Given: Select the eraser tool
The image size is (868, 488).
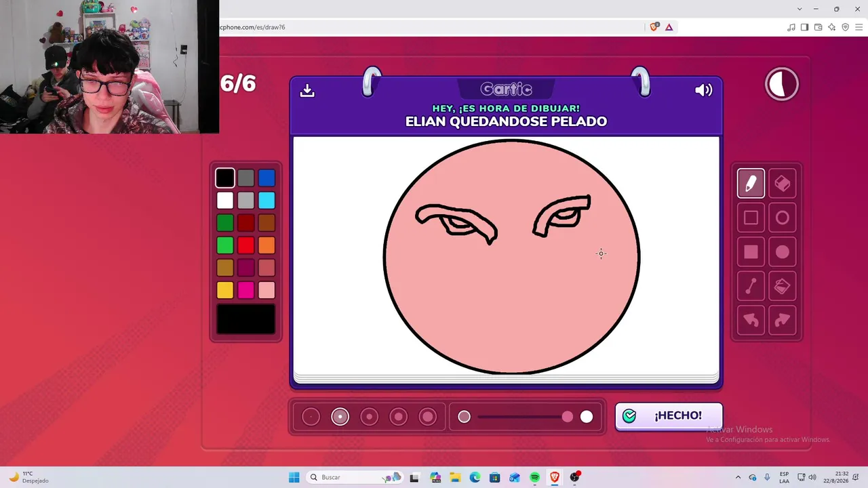Looking at the screenshot, I should 782,183.
